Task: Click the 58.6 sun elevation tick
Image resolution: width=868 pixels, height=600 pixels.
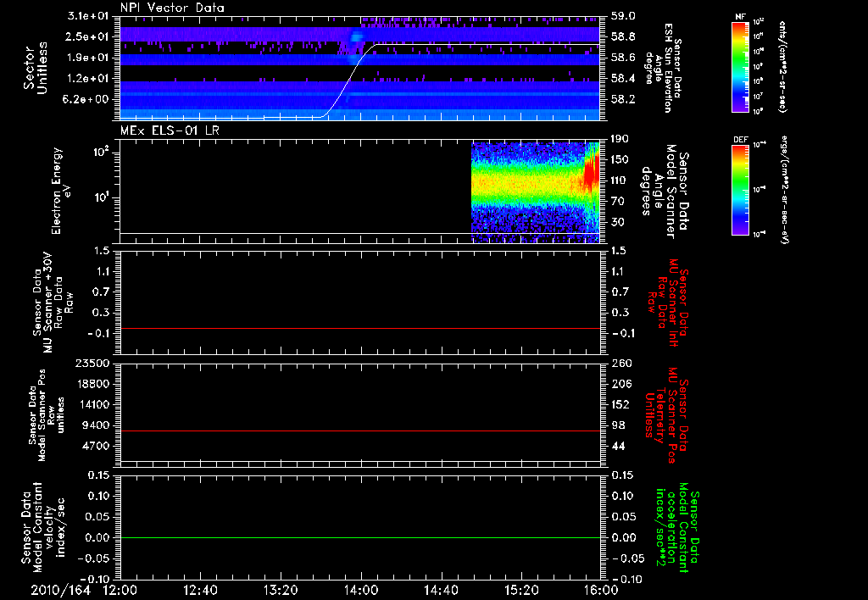Action: pos(623,58)
